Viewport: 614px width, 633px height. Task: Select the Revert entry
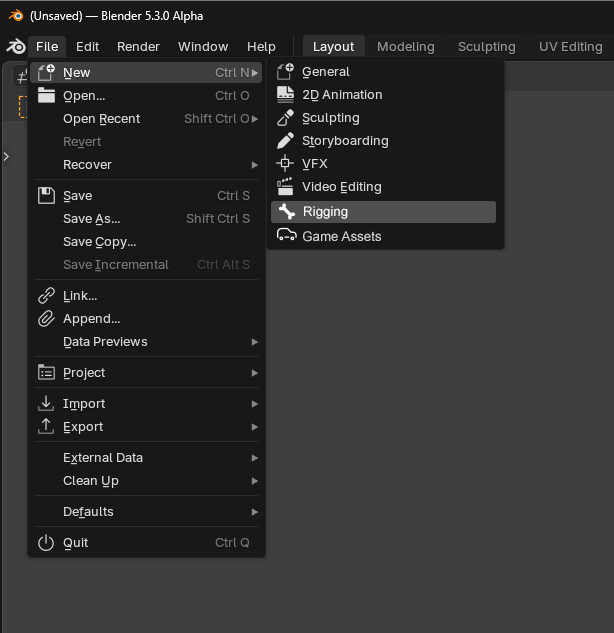pyautogui.click(x=146, y=142)
